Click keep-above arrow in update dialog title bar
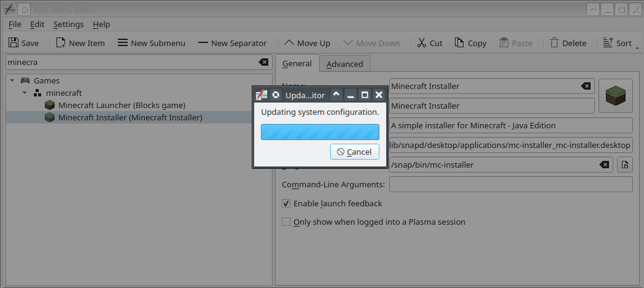 [x=336, y=95]
